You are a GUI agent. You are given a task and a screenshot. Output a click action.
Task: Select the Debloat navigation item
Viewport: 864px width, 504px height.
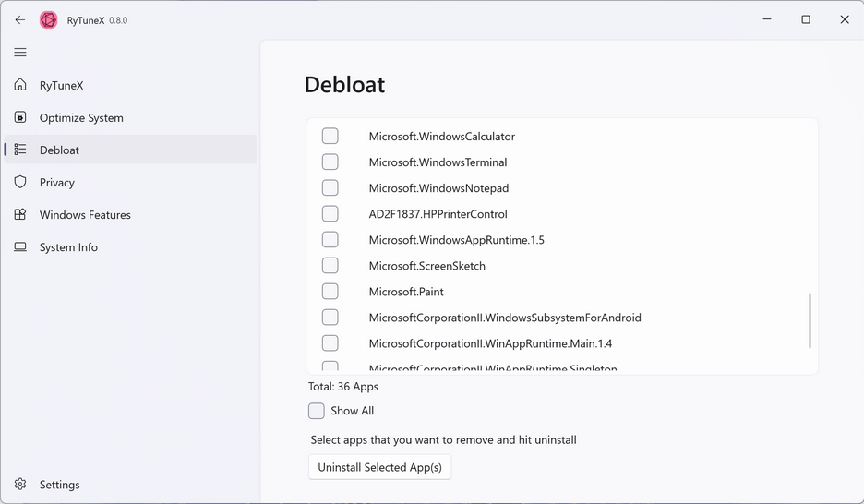coord(130,150)
